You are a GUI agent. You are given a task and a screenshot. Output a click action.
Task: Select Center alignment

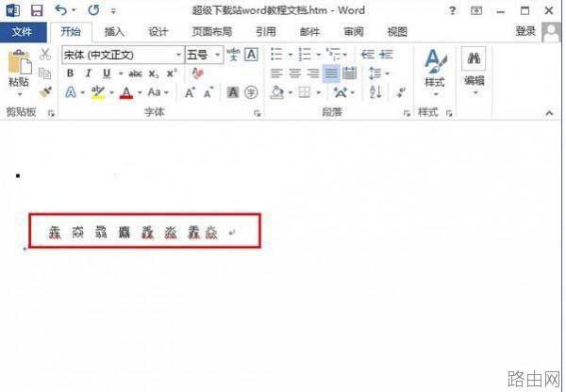coord(294,73)
